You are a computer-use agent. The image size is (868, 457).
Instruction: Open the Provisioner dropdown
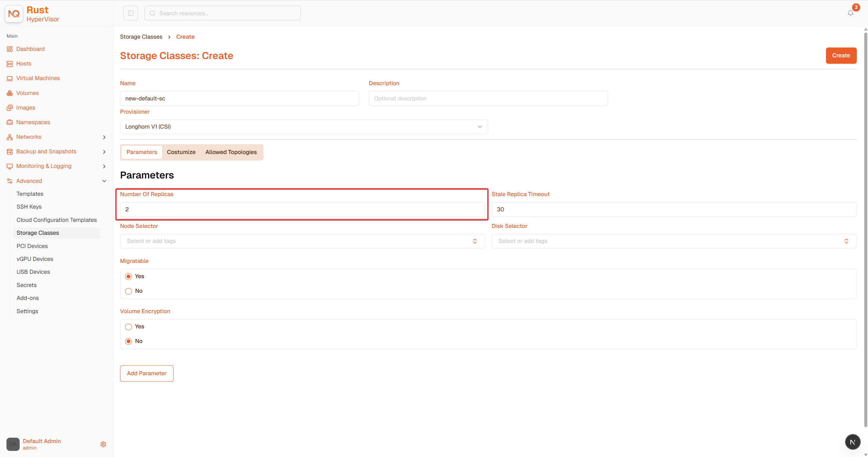[304, 127]
